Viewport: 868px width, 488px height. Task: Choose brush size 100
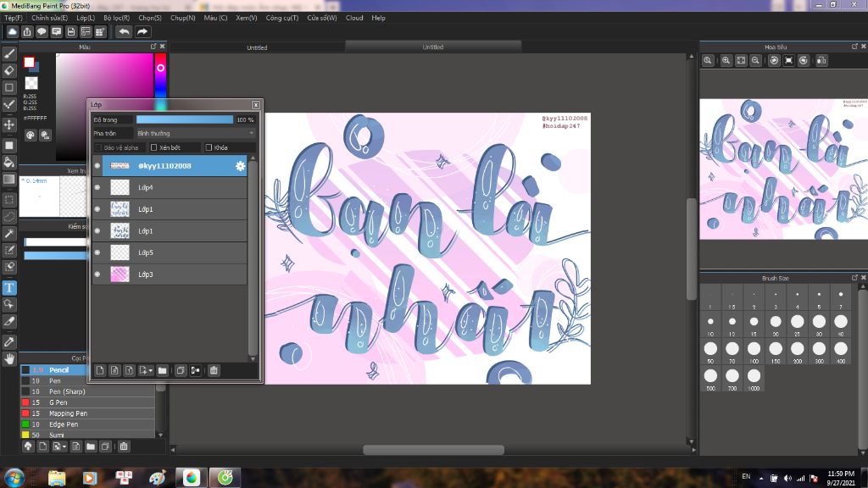tap(754, 352)
